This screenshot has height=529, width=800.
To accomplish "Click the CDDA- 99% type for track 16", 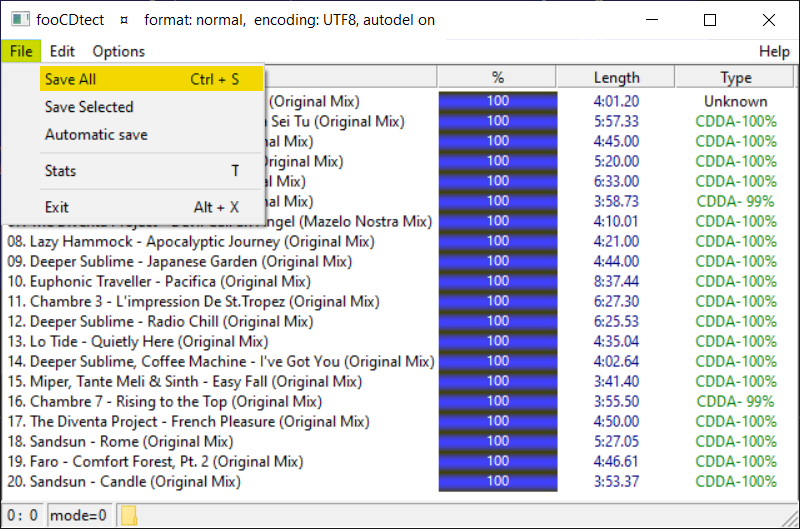I will pyautogui.click(x=736, y=401).
